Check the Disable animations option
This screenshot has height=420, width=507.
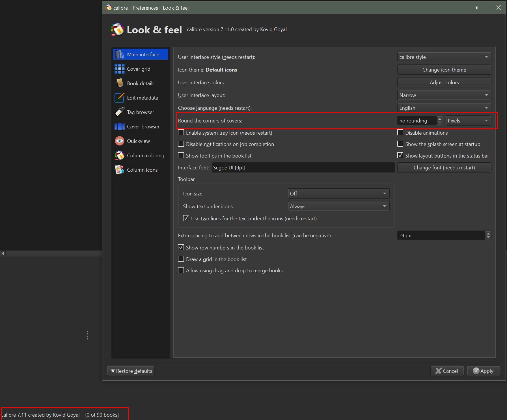[400, 132]
